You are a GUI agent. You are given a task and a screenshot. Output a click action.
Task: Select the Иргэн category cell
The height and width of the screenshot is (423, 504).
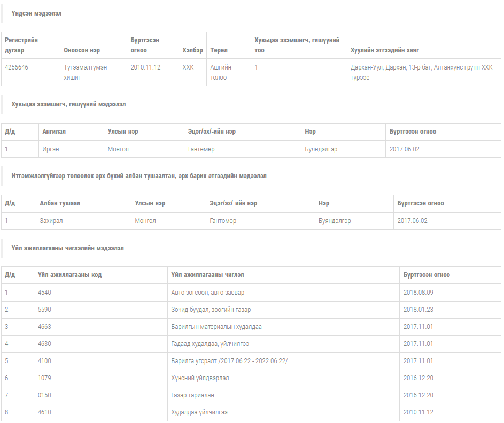tap(51, 149)
